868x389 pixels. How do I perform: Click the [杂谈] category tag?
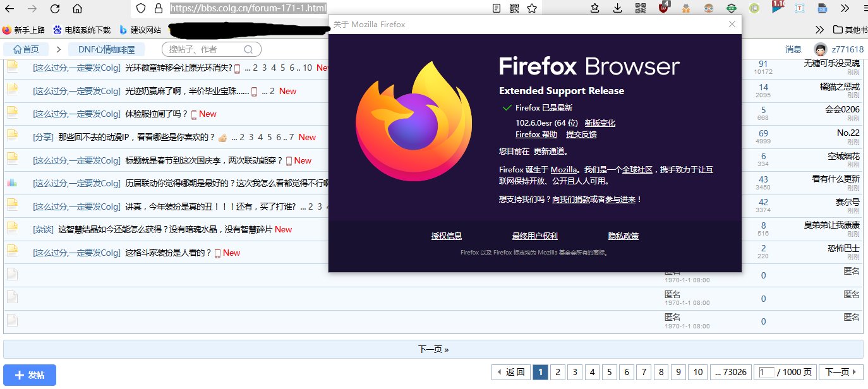[x=44, y=229]
